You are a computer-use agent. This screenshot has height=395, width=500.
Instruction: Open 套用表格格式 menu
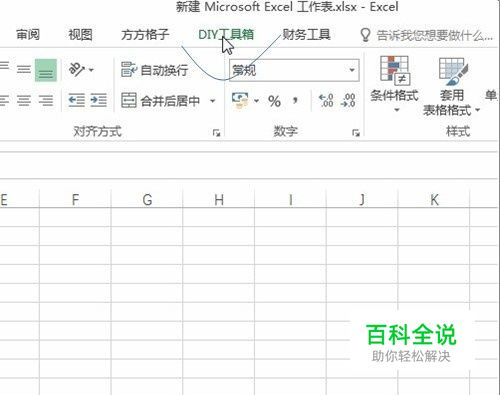[x=452, y=87]
